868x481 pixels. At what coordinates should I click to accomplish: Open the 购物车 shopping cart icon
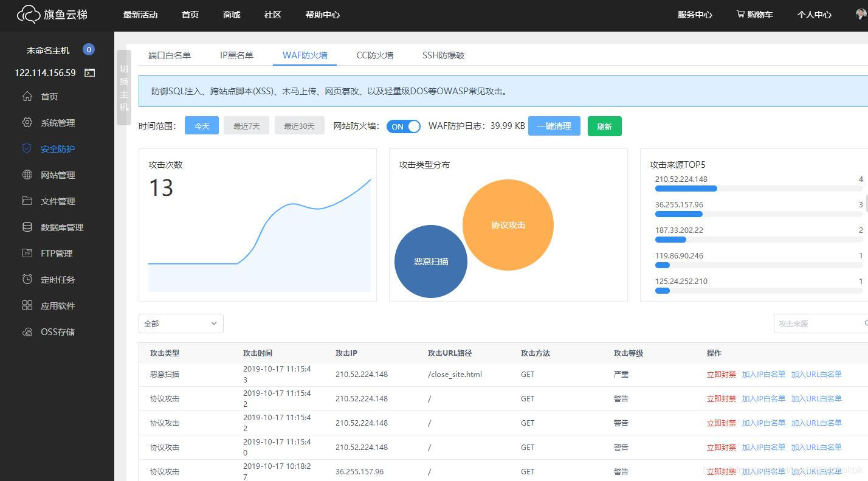(x=741, y=15)
